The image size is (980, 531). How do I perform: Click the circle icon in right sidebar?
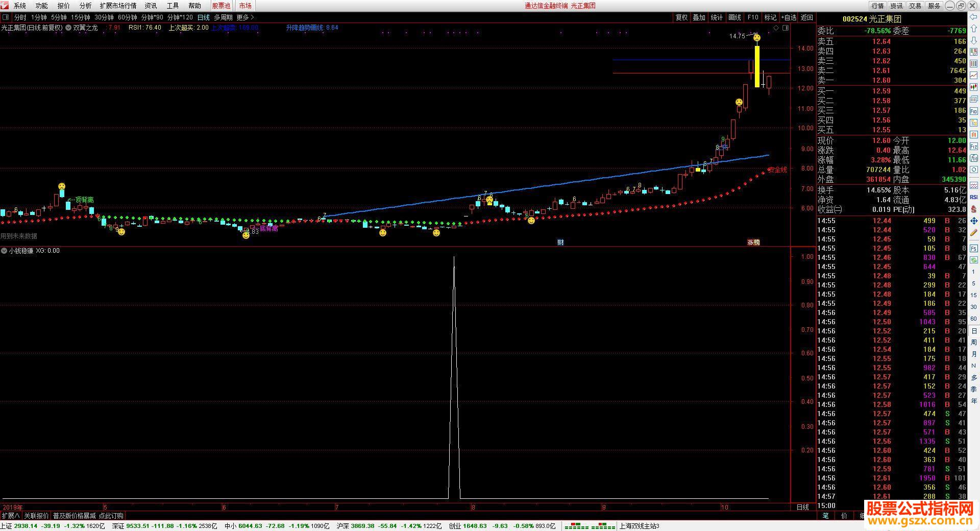click(974, 170)
